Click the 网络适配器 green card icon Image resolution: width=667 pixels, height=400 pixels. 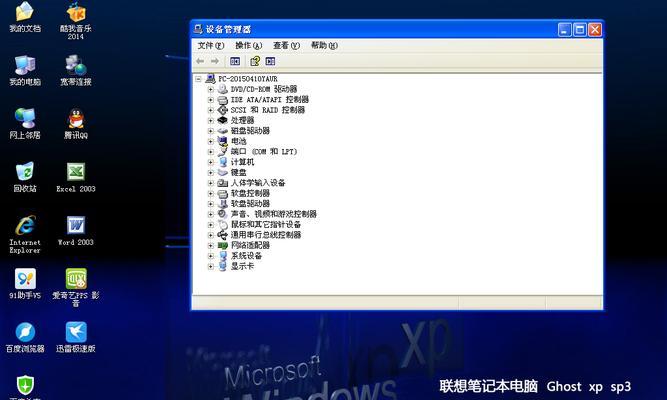(223, 246)
